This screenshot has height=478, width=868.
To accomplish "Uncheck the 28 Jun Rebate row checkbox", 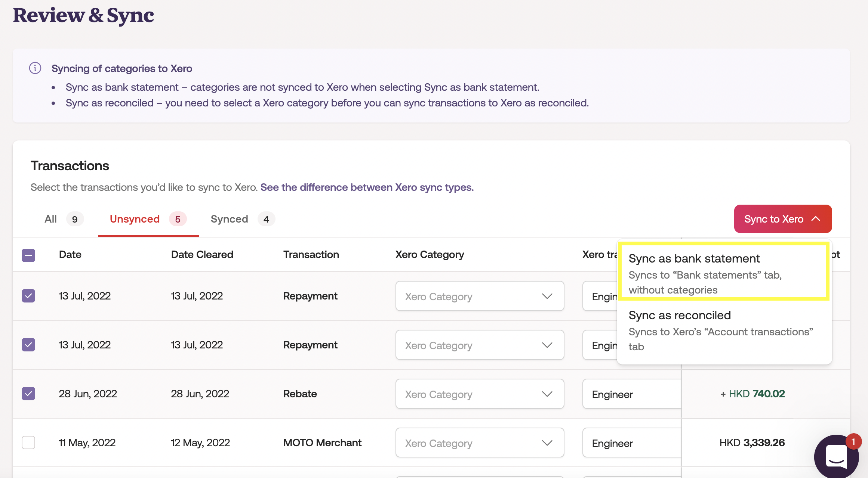I will [28, 394].
